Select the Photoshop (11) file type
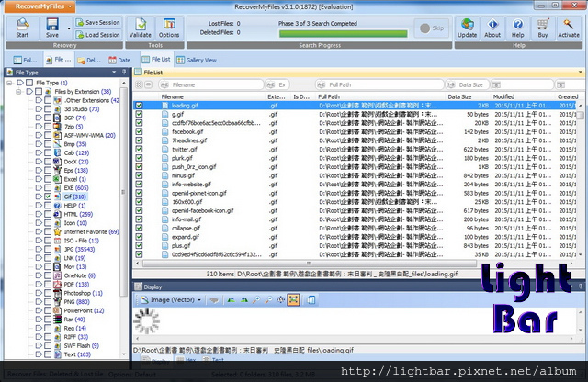 (x=83, y=293)
